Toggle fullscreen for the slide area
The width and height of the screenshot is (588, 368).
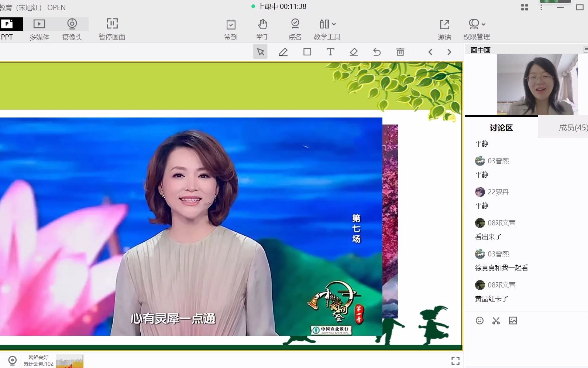pyautogui.click(x=455, y=361)
